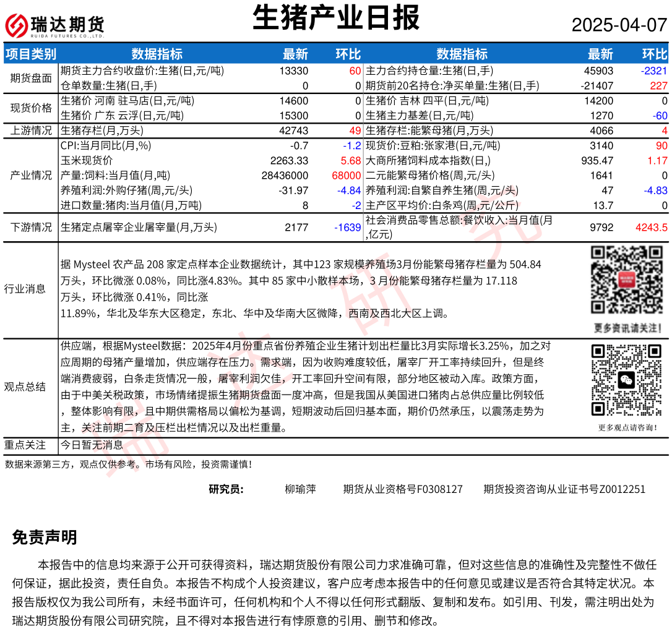
Task: Click the 养殖利润:外购仔猪 label
Action: [x=126, y=190]
